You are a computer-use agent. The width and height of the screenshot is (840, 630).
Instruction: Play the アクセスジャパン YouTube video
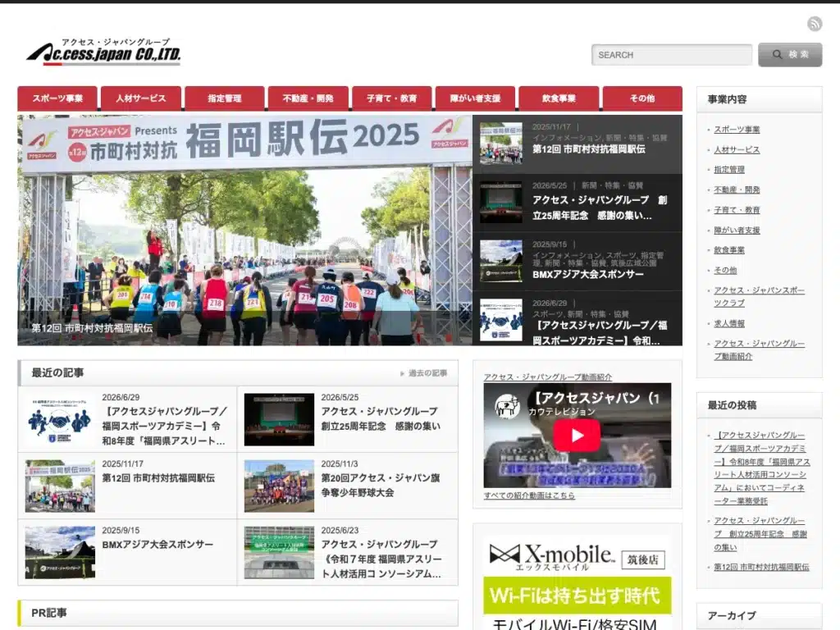coord(577,435)
